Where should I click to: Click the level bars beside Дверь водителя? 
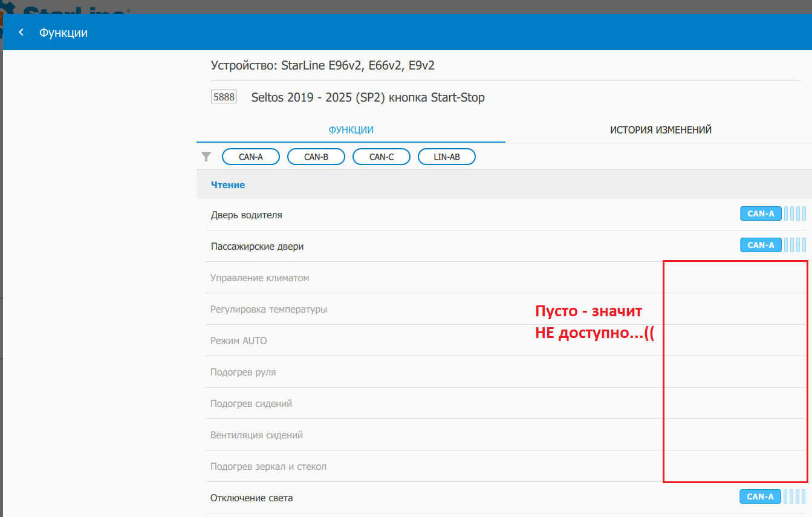795,213
